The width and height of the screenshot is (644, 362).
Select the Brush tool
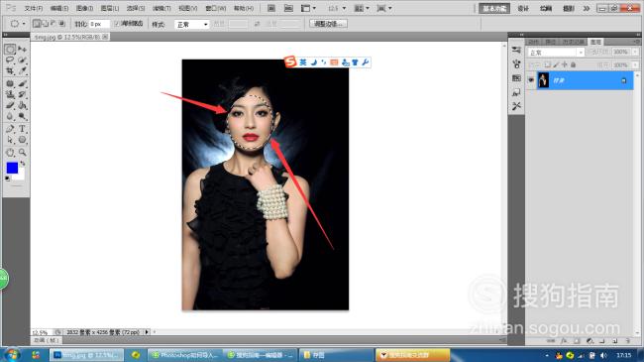point(23,83)
